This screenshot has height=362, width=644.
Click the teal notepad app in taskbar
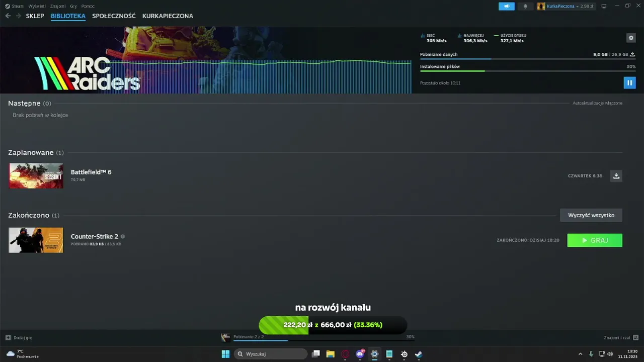click(x=389, y=354)
